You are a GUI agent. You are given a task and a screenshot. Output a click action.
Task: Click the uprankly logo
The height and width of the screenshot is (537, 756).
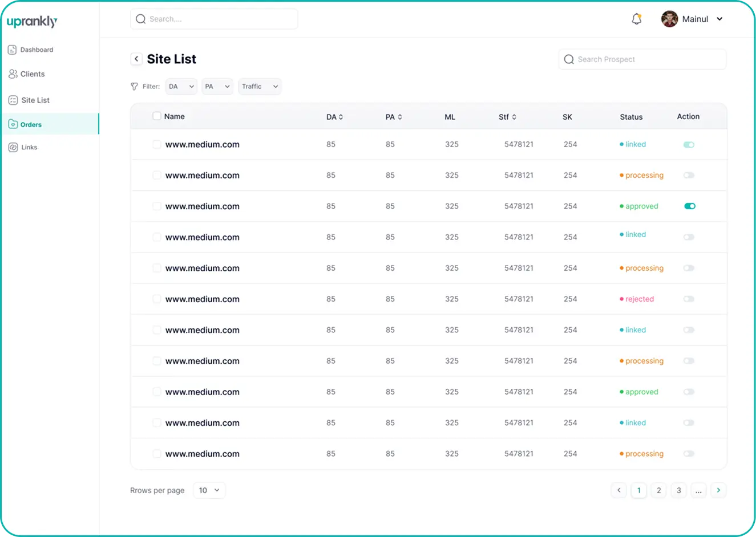coord(32,22)
